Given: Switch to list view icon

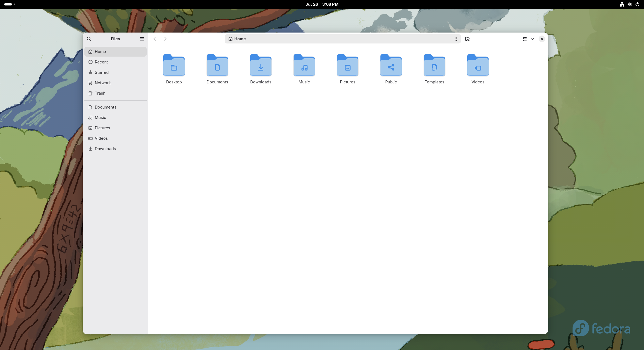Looking at the screenshot, I should (524, 39).
